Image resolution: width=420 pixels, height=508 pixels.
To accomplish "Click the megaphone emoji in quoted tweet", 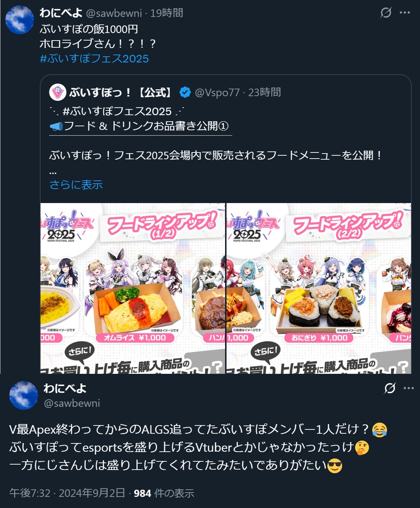I will [56, 126].
